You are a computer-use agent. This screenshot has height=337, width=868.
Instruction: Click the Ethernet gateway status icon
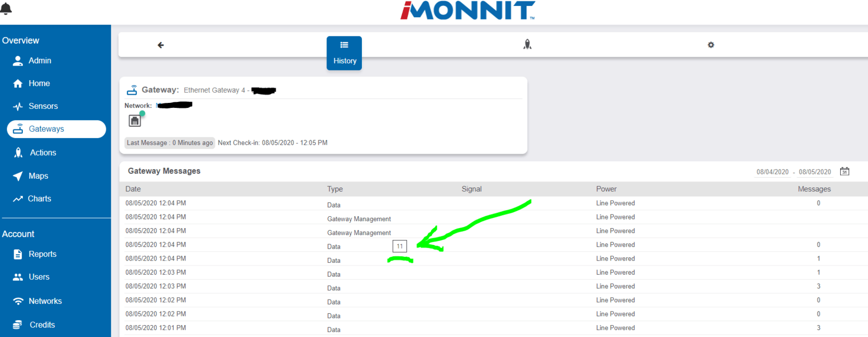point(136,120)
